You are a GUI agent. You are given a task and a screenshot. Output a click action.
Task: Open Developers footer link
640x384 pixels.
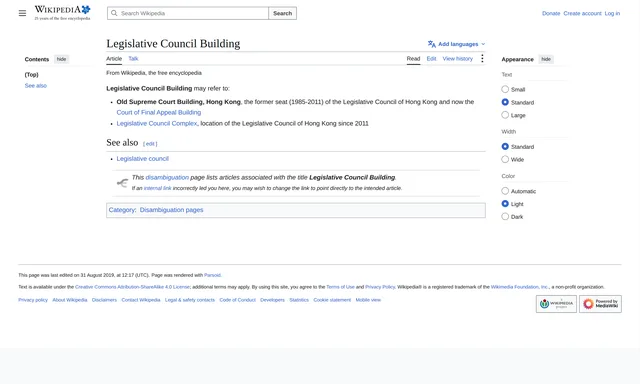pos(272,300)
